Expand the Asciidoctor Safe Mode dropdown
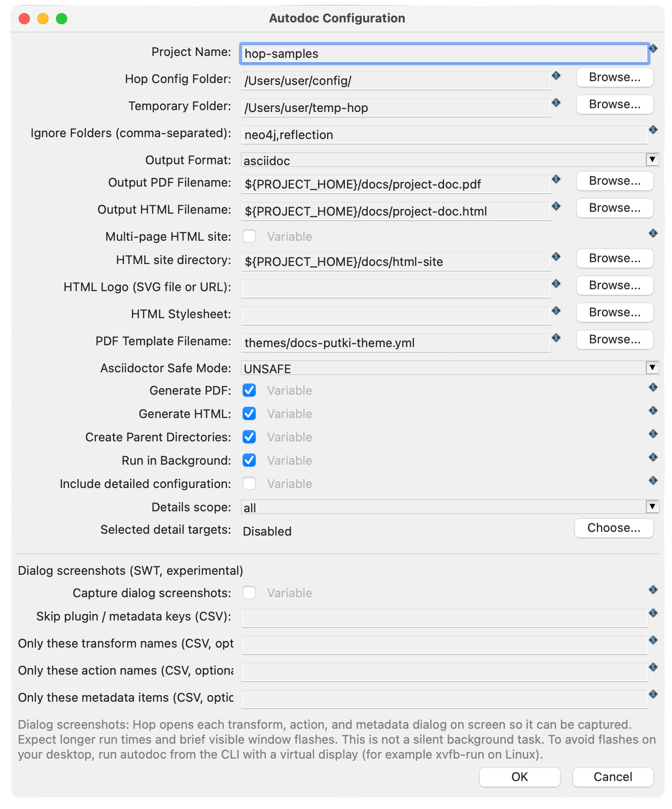 click(x=450, y=368)
